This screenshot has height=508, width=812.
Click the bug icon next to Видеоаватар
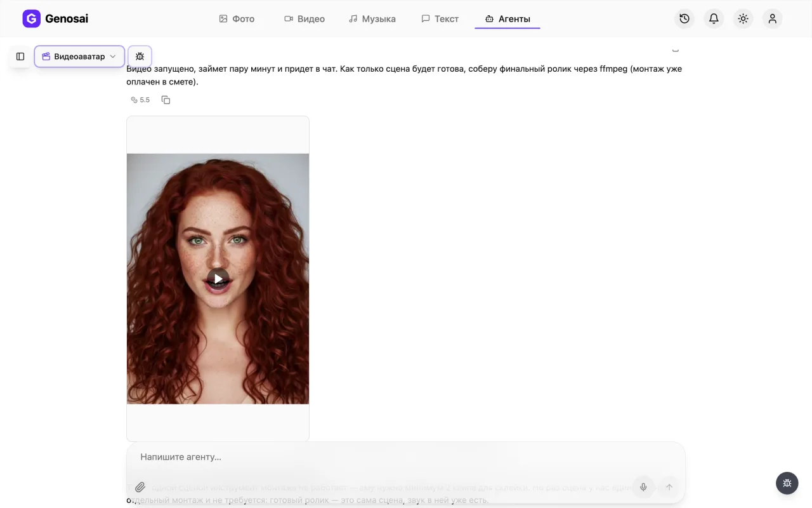(140, 57)
